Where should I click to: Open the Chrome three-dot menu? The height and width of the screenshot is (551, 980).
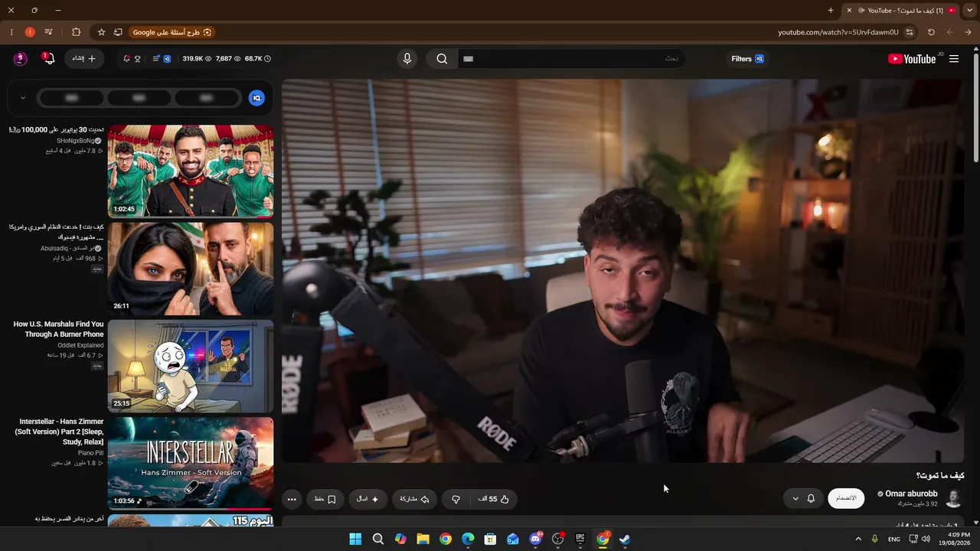(x=11, y=32)
